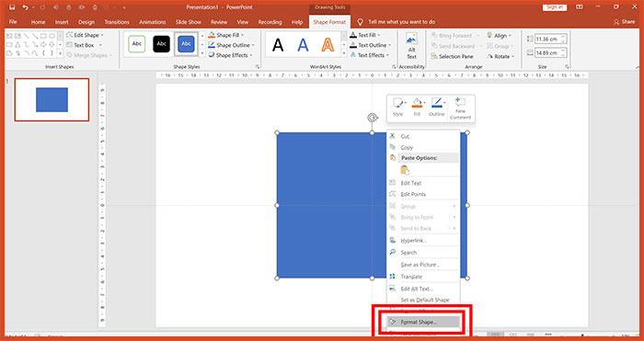The width and height of the screenshot is (644, 341).
Task: Click the Text Box tool
Action: coord(84,45)
